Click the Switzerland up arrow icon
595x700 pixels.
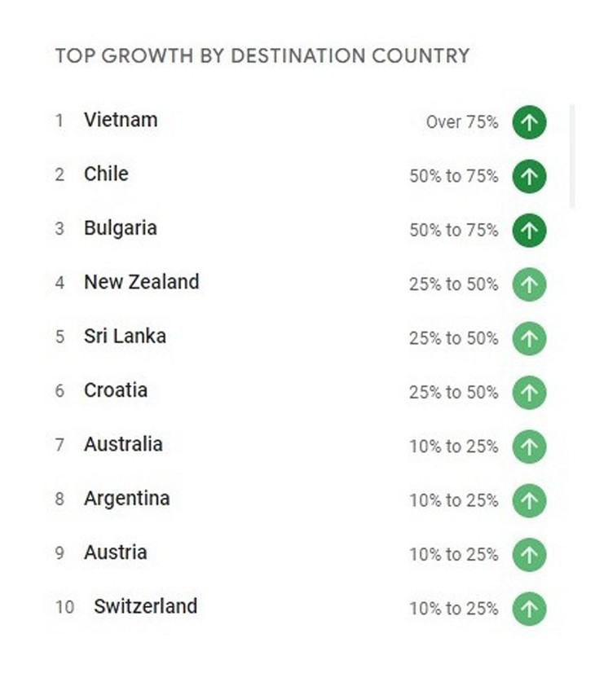pos(529,608)
